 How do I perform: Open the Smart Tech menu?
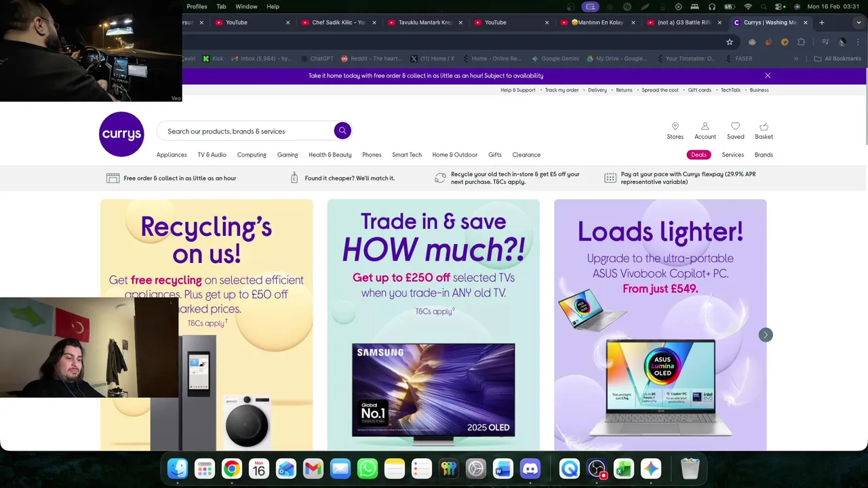[x=407, y=155]
